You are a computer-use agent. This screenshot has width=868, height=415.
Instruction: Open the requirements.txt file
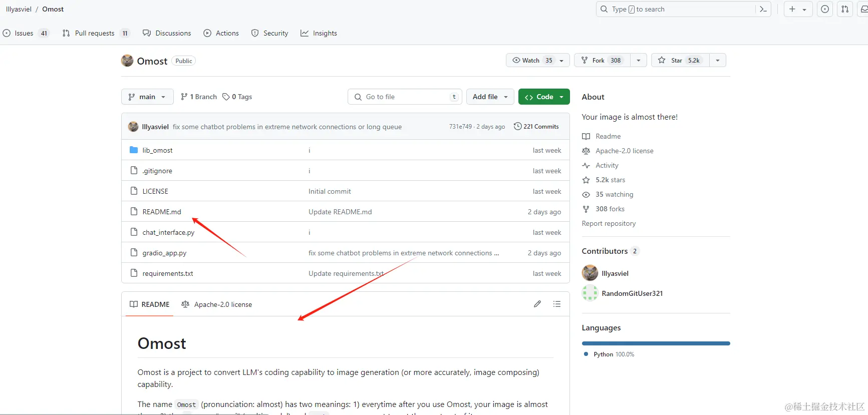click(168, 273)
